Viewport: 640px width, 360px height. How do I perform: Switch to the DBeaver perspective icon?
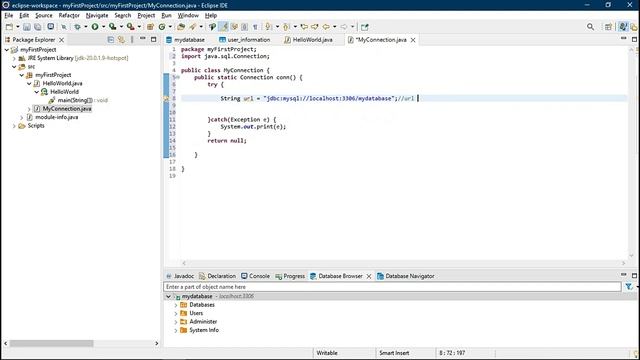(x=633, y=27)
